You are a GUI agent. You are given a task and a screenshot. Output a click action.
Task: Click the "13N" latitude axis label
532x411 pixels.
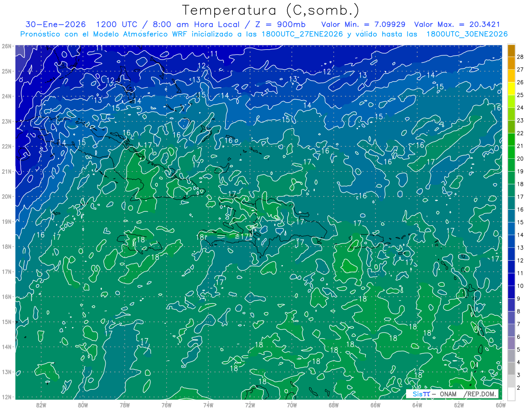(x=6, y=372)
